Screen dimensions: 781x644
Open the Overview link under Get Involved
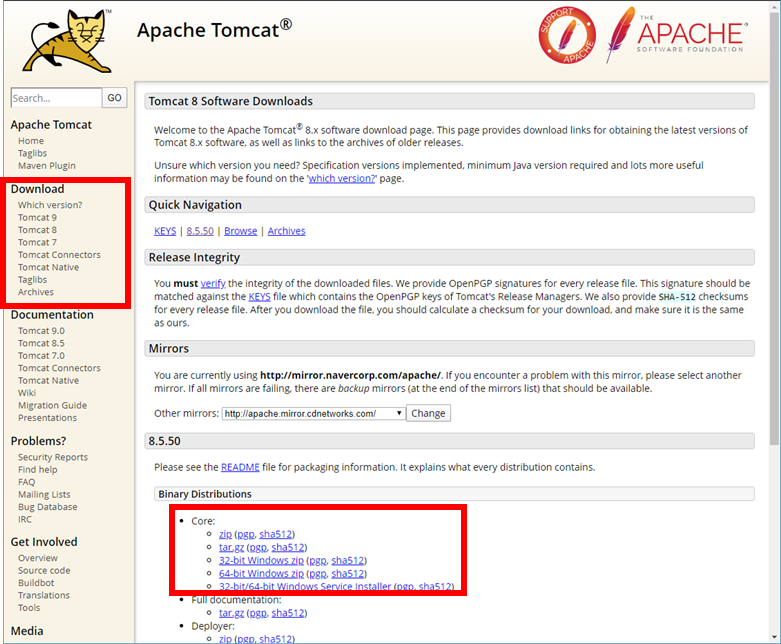point(38,558)
